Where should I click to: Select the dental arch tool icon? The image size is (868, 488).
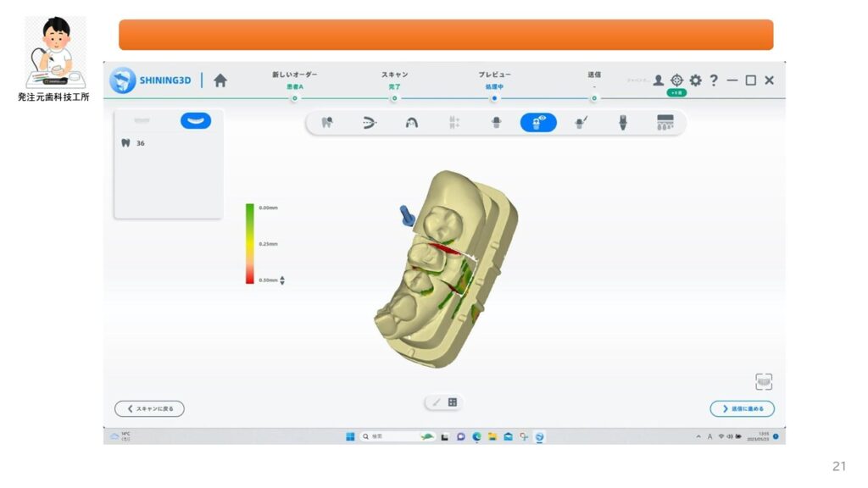(x=412, y=123)
